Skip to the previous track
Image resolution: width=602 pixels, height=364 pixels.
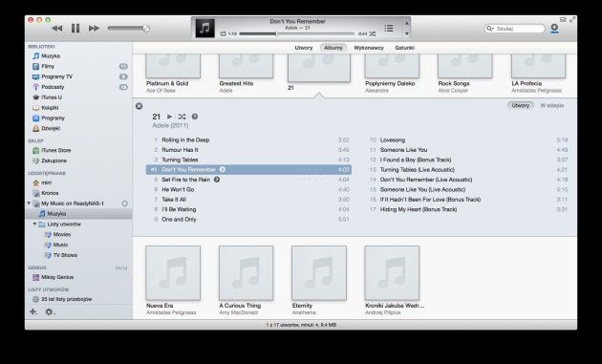tap(56, 28)
